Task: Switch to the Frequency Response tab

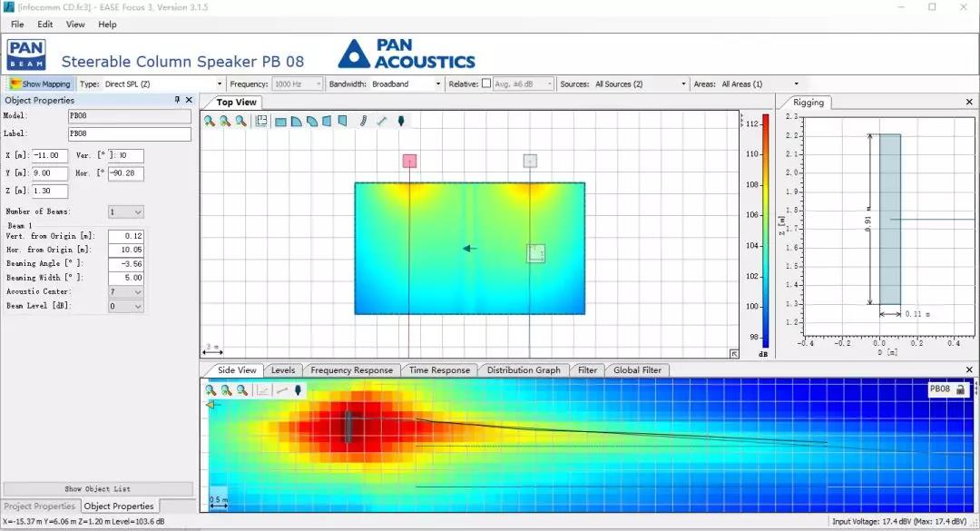Action: [x=351, y=370]
